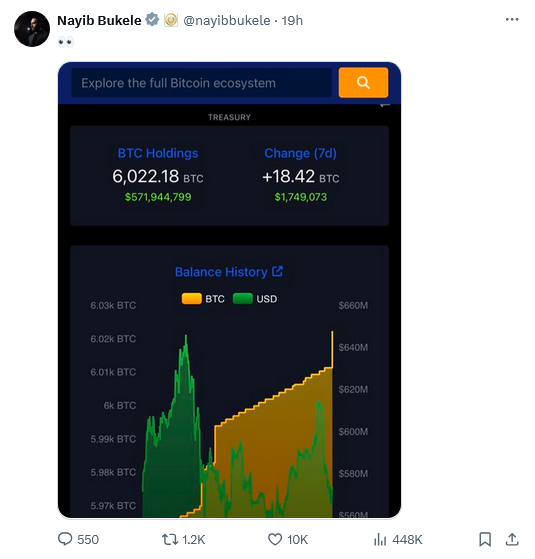Click the blue verified checkmark badge

pyautogui.click(x=152, y=20)
